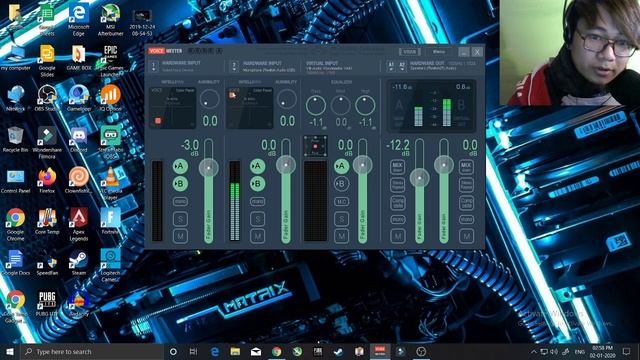
Task: Click the bus B output fader knob
Action: [444, 165]
